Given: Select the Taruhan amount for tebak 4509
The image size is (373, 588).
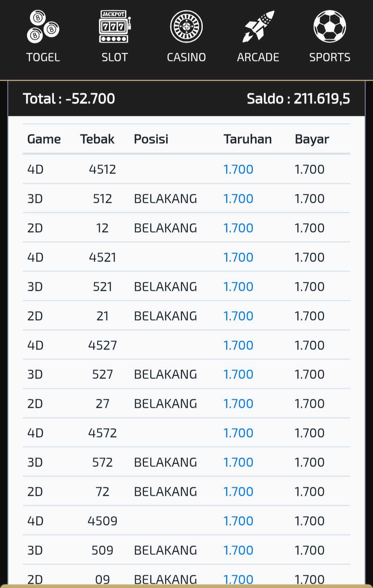Looking at the screenshot, I should coord(238,521).
